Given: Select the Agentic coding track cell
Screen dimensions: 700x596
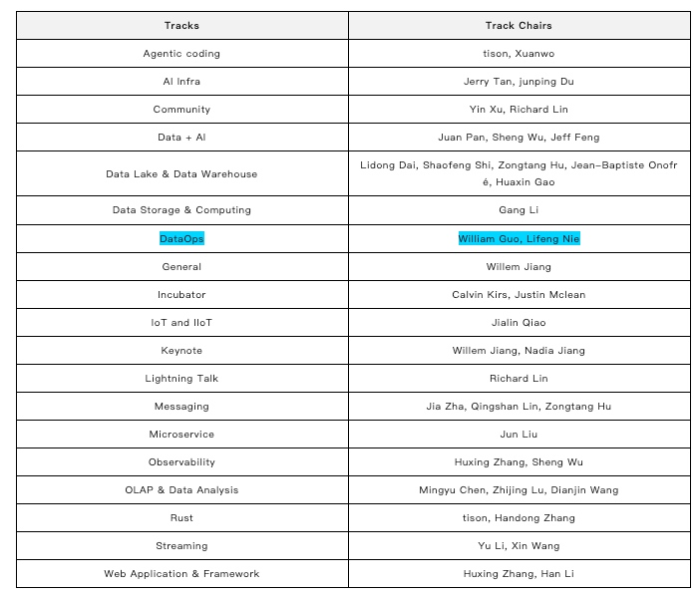Looking at the screenshot, I should (181, 53).
